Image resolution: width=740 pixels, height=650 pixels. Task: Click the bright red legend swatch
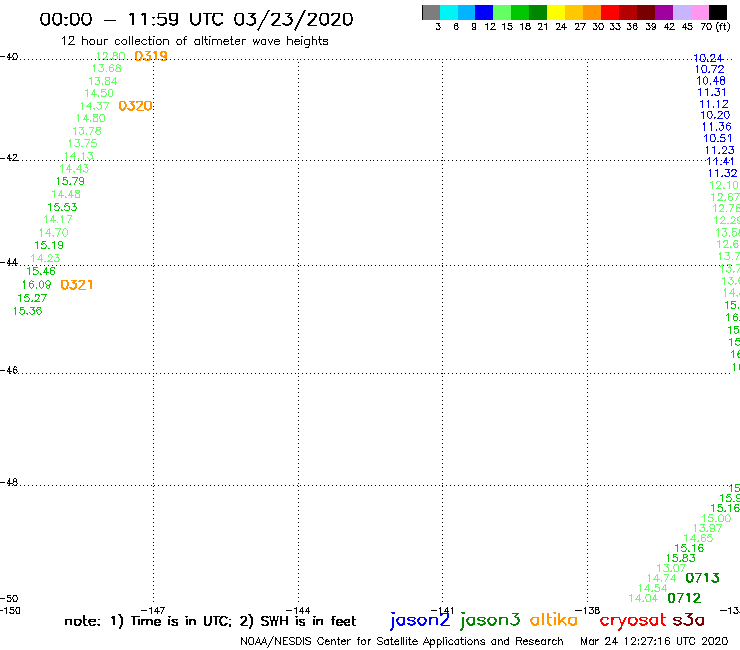pyautogui.click(x=610, y=12)
